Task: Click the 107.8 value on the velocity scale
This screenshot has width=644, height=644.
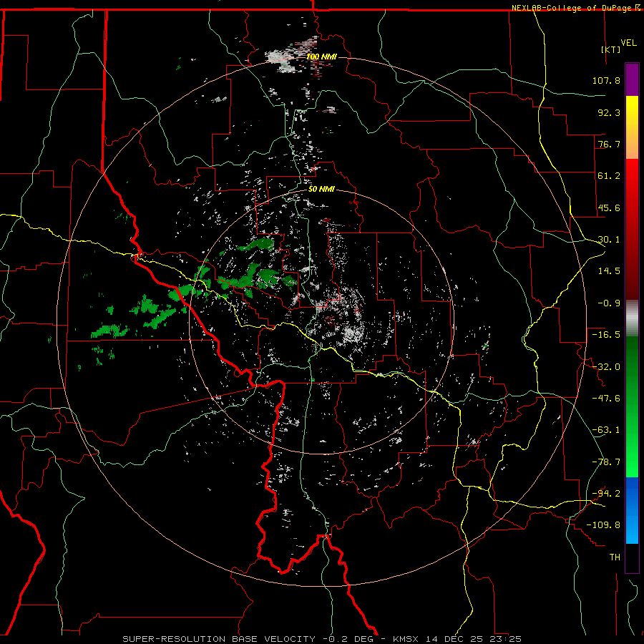Action: 606,80
